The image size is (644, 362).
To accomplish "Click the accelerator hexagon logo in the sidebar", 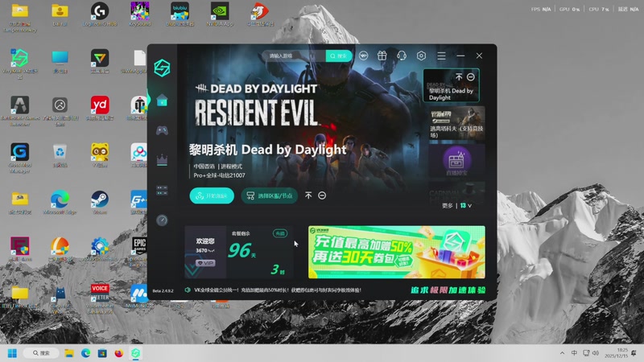I will click(162, 68).
